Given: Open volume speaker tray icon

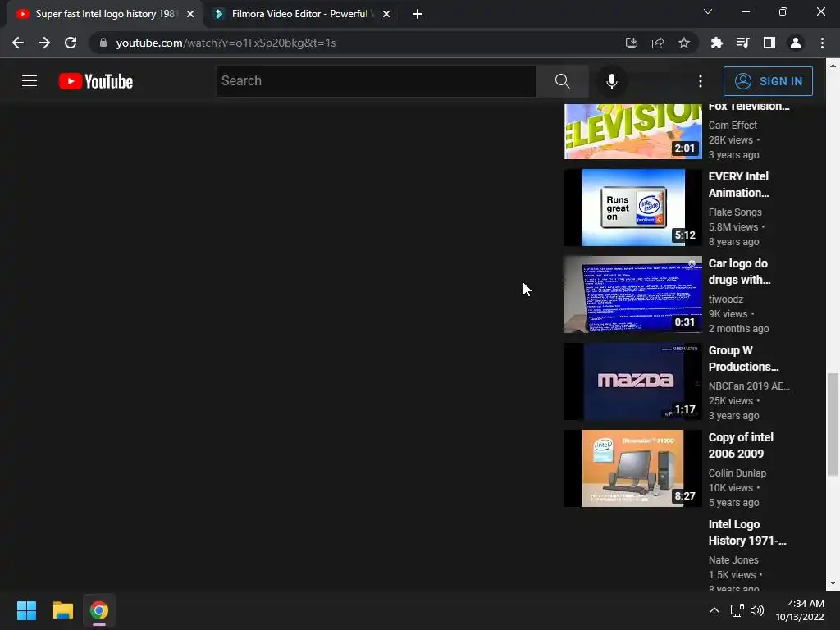Looking at the screenshot, I should pos(757,610).
